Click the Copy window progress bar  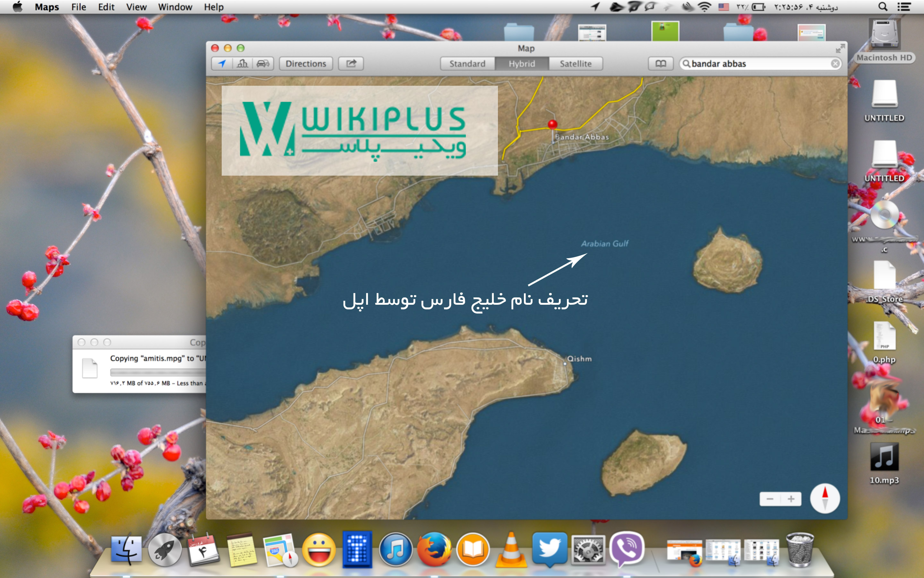(158, 372)
